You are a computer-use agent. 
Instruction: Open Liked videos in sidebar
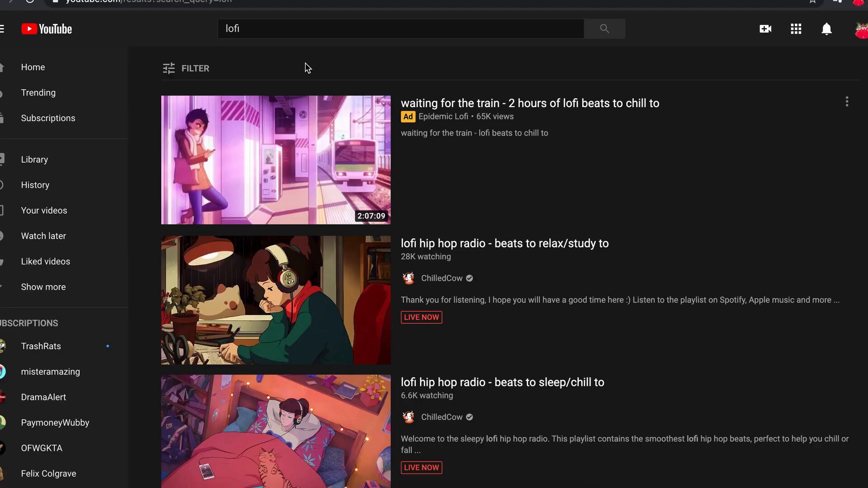(46, 262)
